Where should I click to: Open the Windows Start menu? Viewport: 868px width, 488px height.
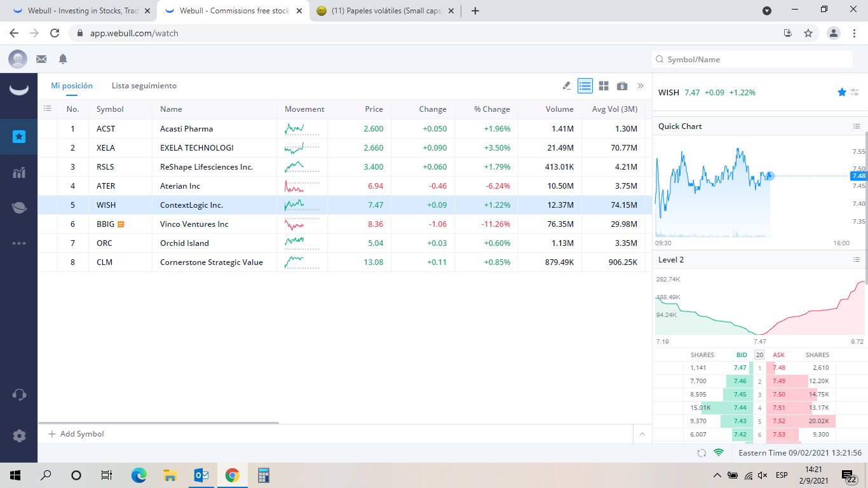pos(15,475)
